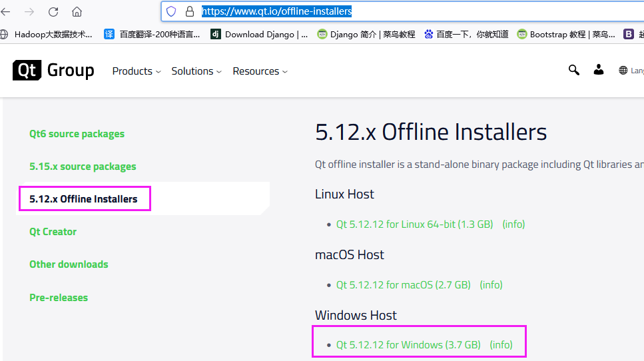Click the Baidu paw bookmark icon
Viewport: 644px width, 361px height.
(x=429, y=35)
